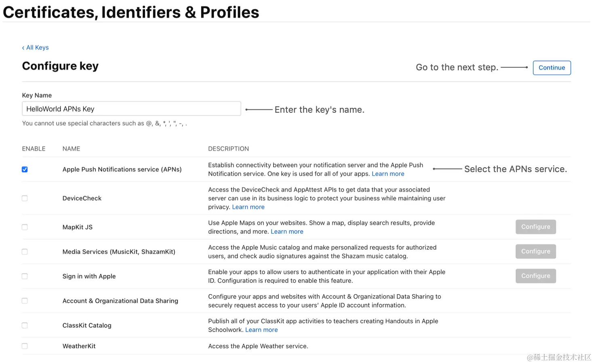The image size is (594, 364).
Task: Enable the WeatherKit service
Action: [25, 346]
